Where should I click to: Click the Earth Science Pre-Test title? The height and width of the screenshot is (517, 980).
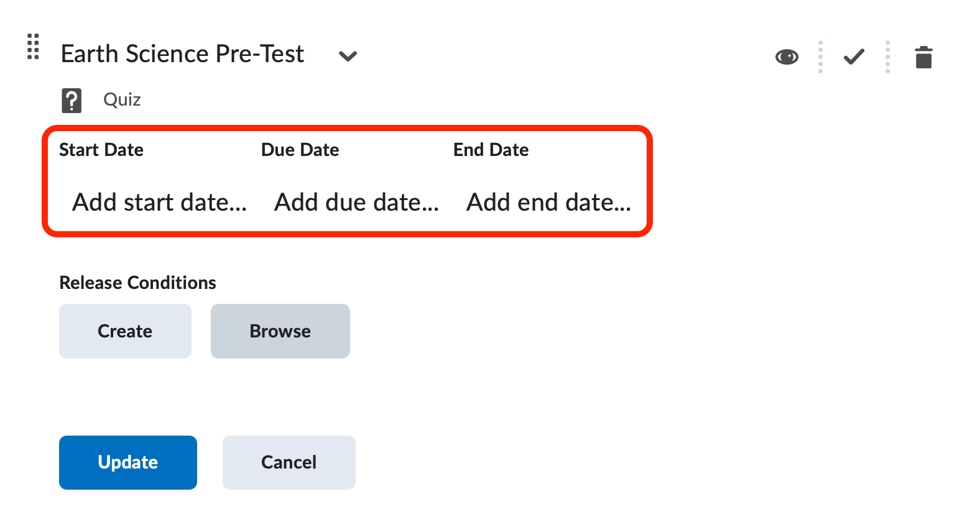tap(182, 54)
